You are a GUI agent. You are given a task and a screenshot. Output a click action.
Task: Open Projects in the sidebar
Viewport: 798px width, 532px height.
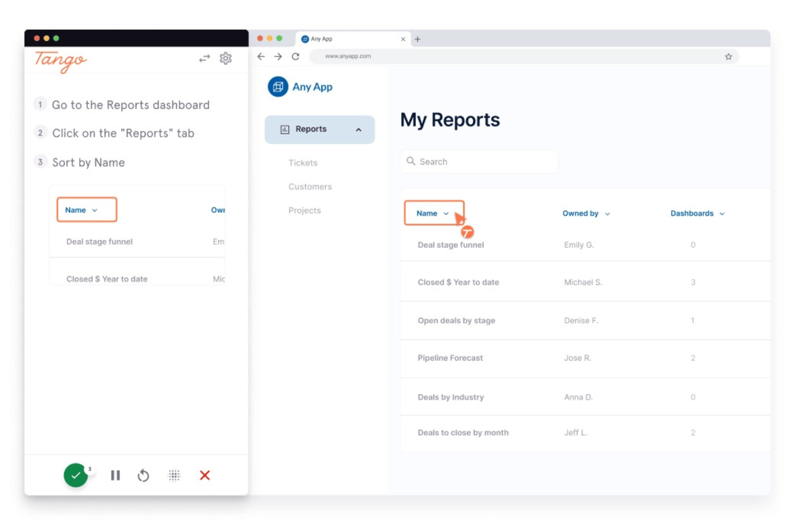(x=305, y=210)
